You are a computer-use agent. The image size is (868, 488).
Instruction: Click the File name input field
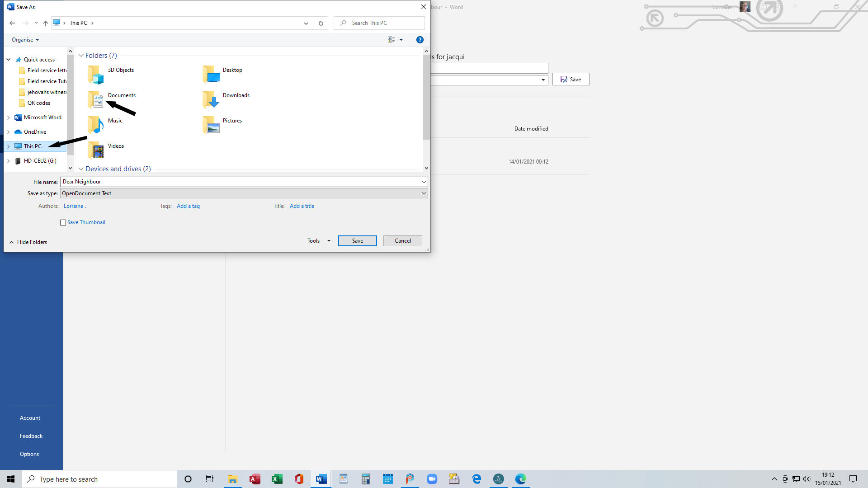240,182
